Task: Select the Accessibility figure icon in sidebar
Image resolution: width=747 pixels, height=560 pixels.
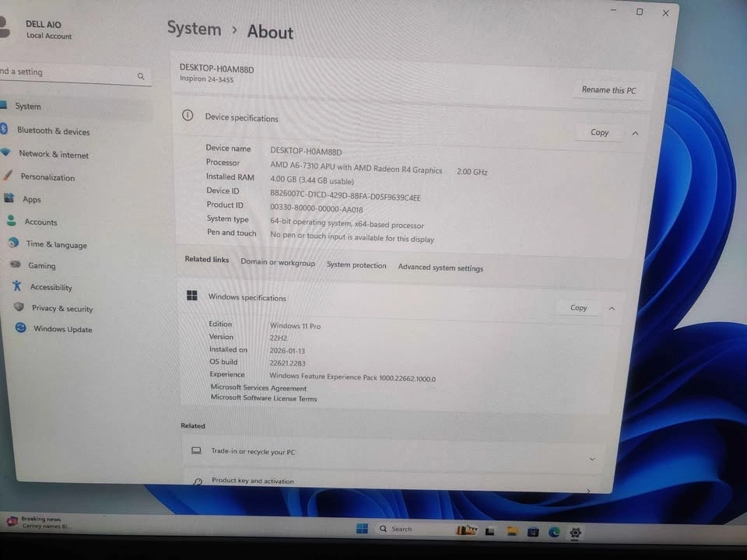Action: point(16,286)
